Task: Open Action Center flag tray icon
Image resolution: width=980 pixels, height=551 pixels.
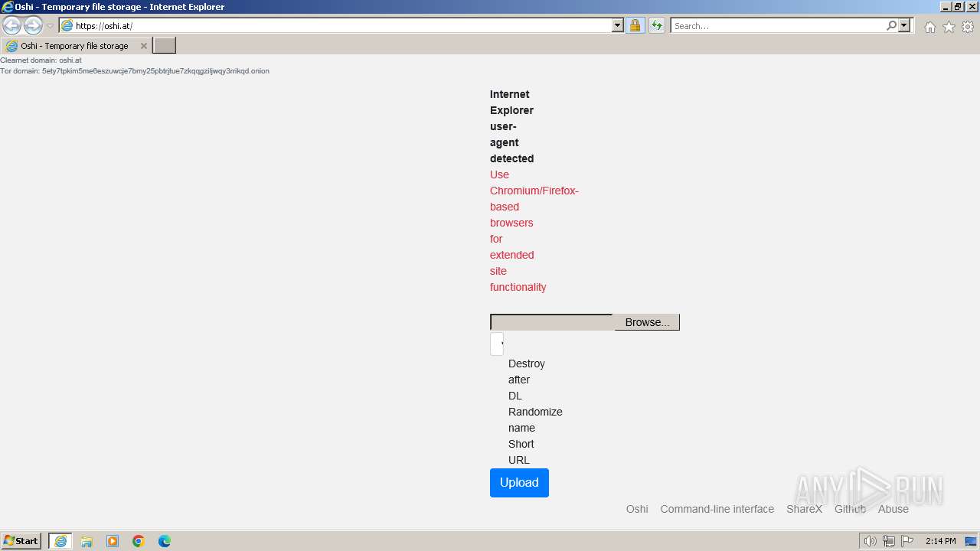Action: tap(907, 541)
